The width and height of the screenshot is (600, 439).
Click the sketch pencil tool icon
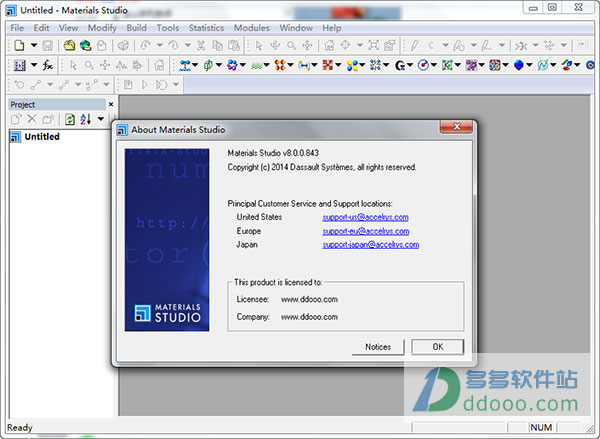(414, 46)
